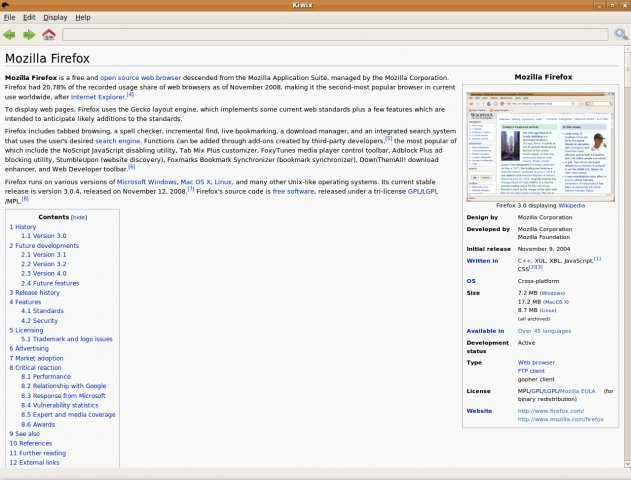Go to '2.4 Future features' section
This screenshot has width=631, height=480.
(50, 283)
